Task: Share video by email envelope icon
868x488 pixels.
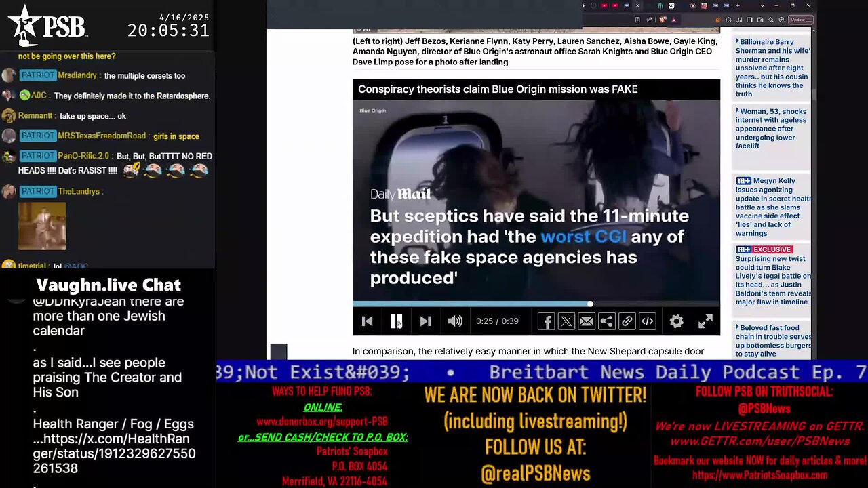Action: [x=587, y=321]
